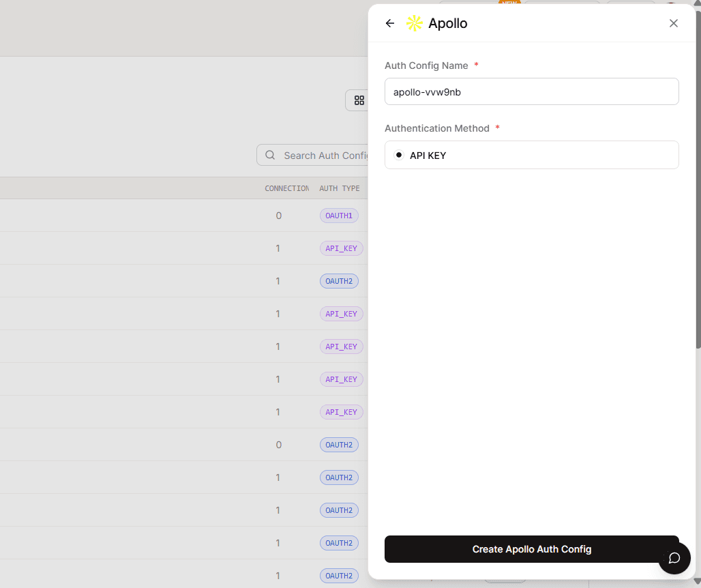Go back using the arrow beside Apollo

(390, 23)
